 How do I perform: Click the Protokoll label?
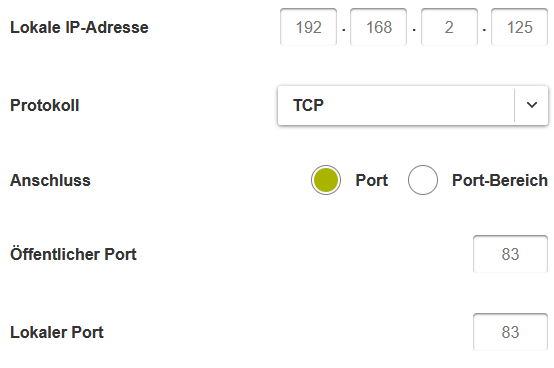(45, 105)
